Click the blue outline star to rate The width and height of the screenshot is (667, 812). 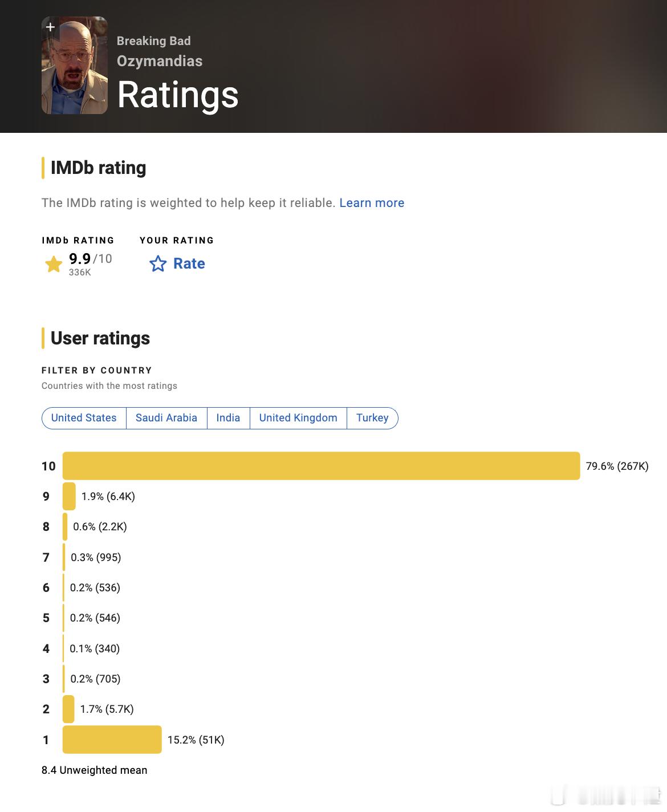click(x=158, y=263)
